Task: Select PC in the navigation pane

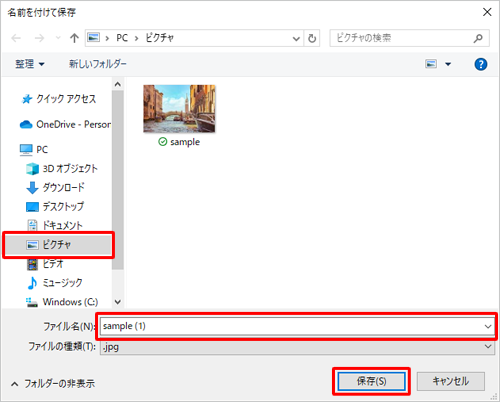Action: click(42, 149)
